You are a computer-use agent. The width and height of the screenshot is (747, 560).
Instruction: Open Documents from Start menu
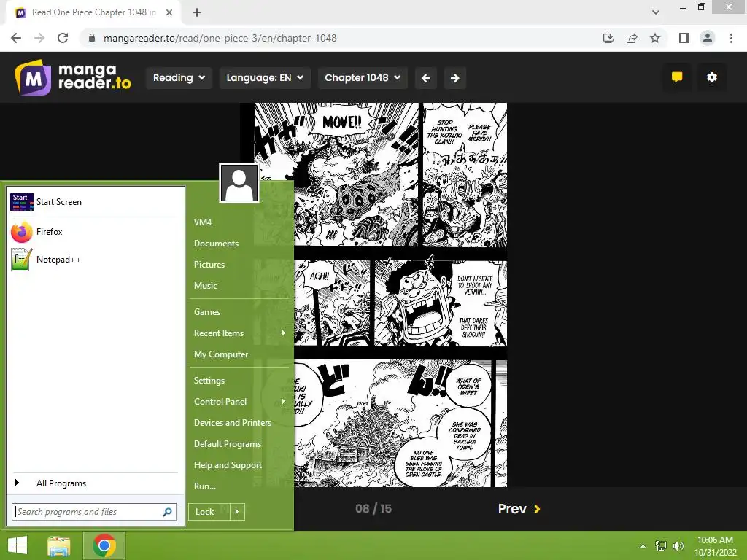coord(216,244)
